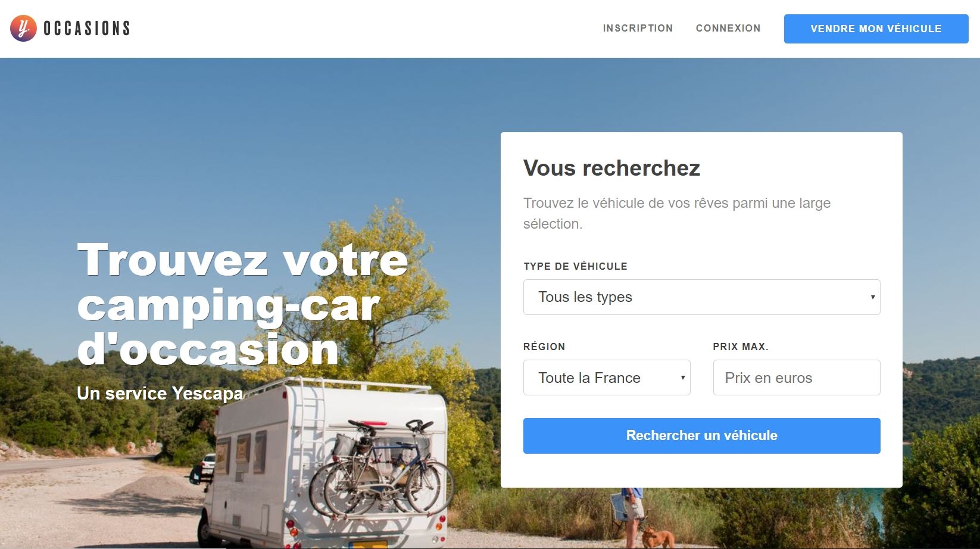Click the Un service Yescapa tagline

coord(160,393)
